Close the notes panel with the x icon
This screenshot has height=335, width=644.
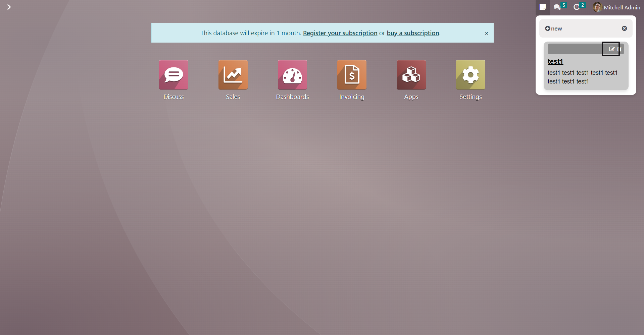point(624,29)
